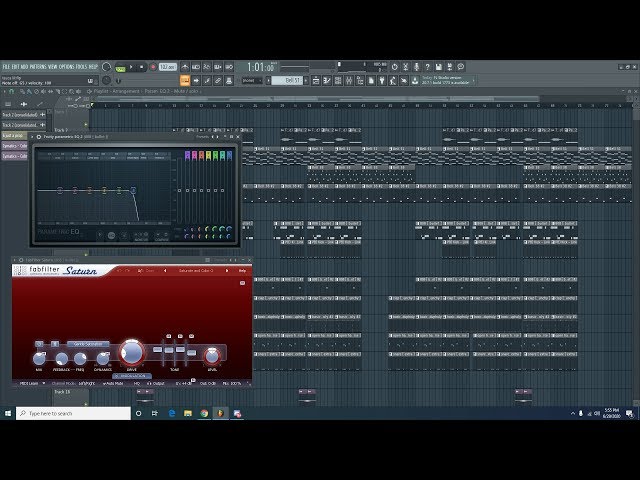Open playlist options menu arrow
The height and width of the screenshot is (480, 640).
click(4, 91)
